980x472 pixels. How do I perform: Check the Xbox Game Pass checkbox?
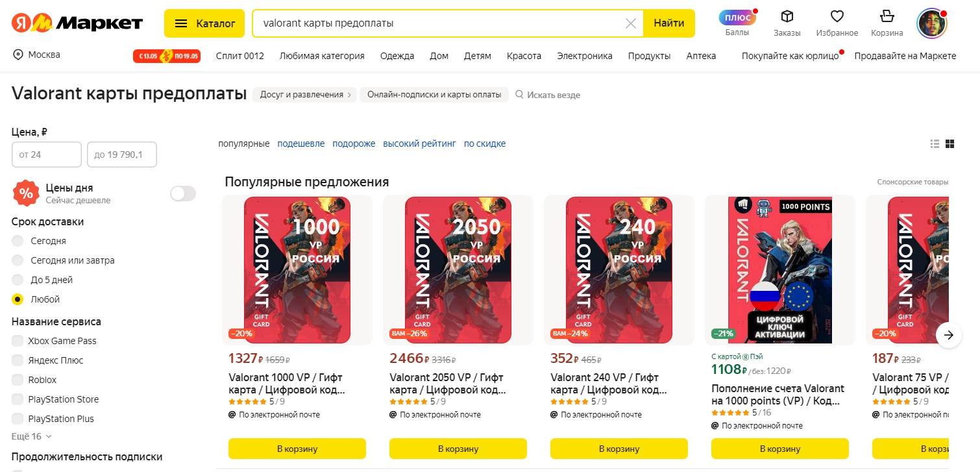click(x=18, y=341)
